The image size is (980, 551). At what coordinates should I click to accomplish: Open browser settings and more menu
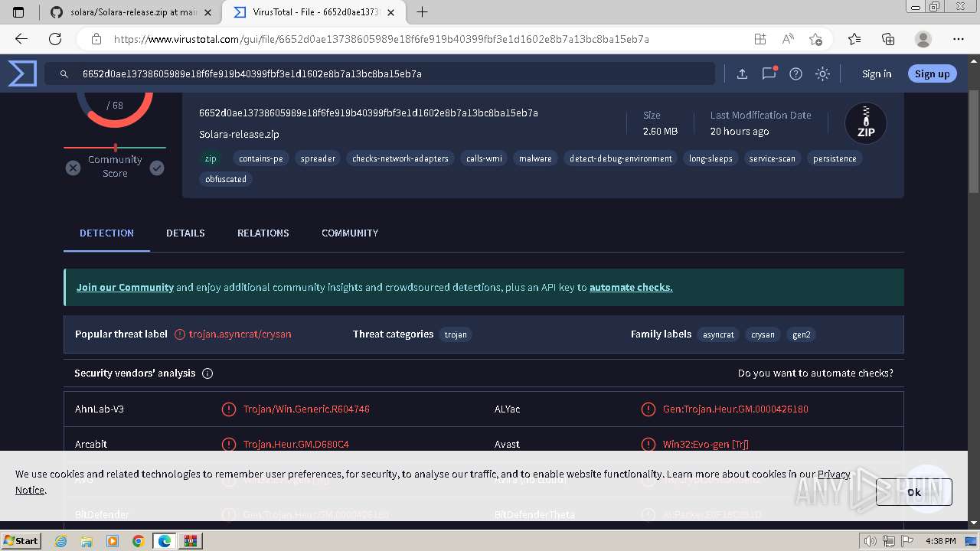click(x=959, y=39)
